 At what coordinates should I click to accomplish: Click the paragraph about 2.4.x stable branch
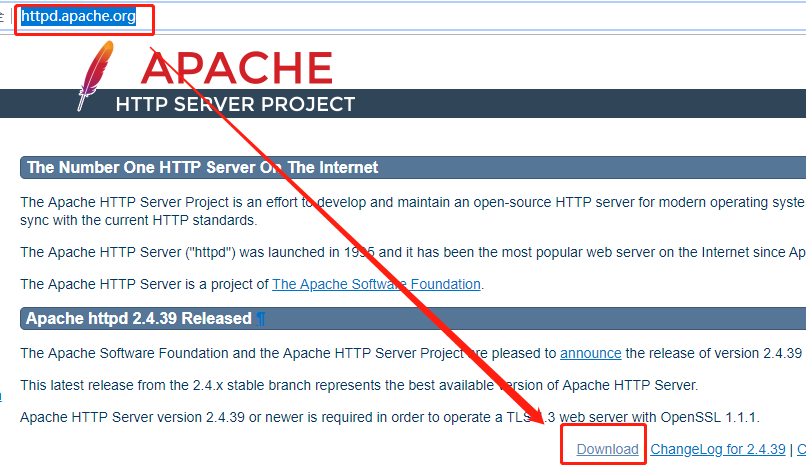coord(358,385)
